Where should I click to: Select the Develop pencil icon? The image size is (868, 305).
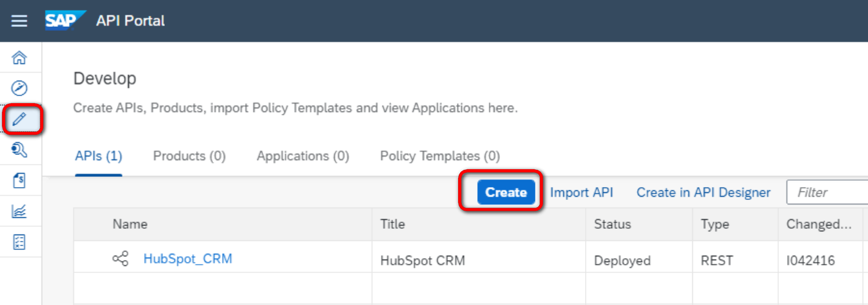tap(20, 119)
